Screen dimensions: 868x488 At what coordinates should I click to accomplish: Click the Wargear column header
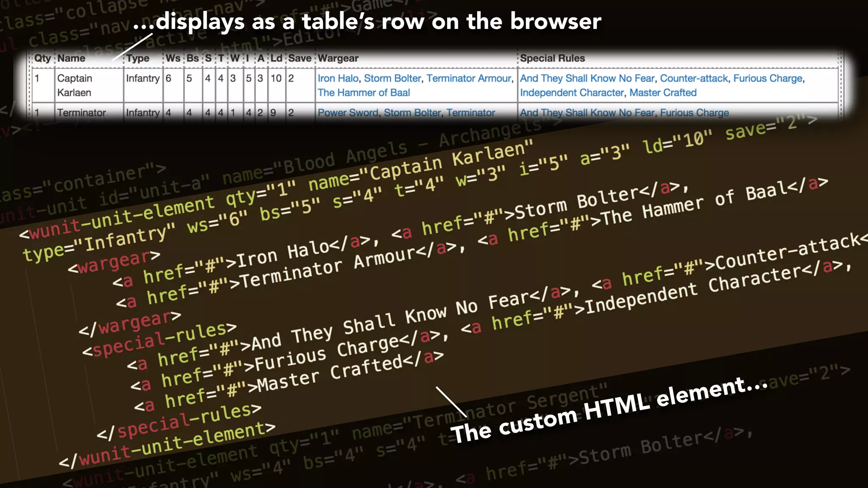pyautogui.click(x=338, y=58)
